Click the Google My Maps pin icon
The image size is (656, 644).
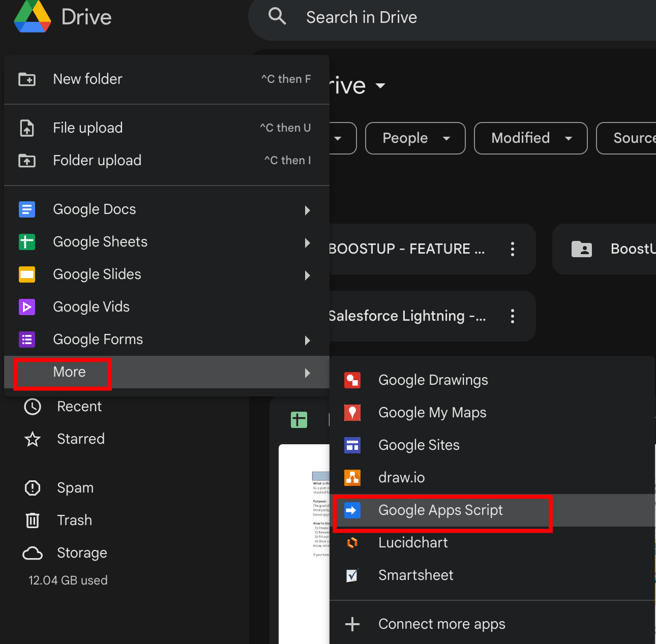coord(352,413)
